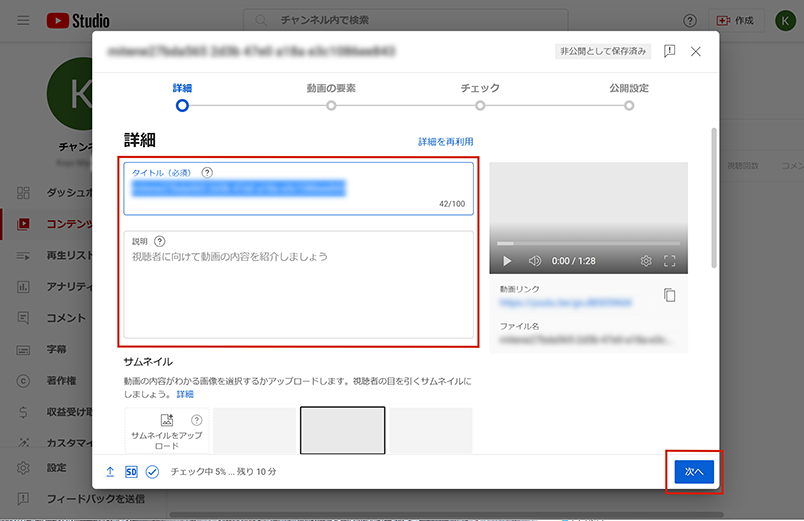Click the SD processing status icon
804x521 pixels.
[x=131, y=471]
